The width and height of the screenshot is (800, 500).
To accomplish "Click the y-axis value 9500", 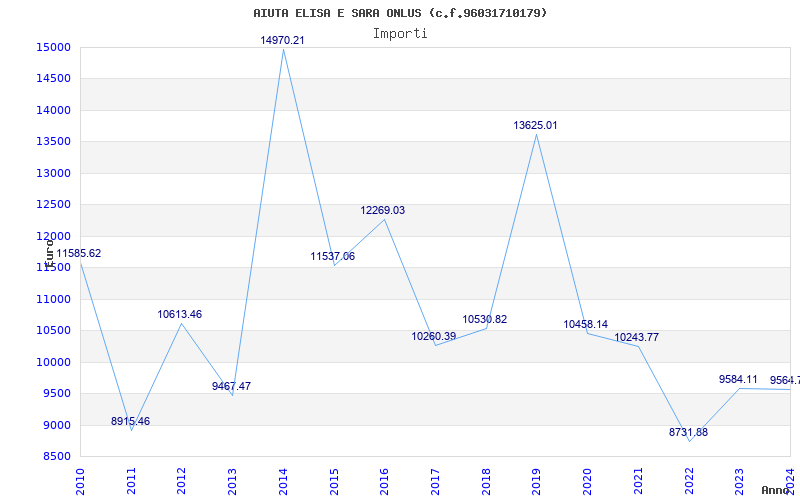I will [x=56, y=393].
